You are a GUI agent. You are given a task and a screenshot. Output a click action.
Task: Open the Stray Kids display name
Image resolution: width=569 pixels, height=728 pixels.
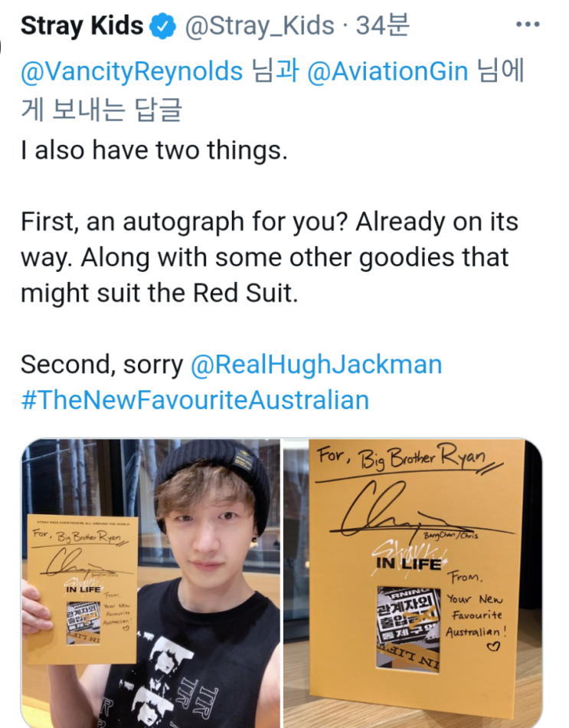pyautogui.click(x=82, y=25)
